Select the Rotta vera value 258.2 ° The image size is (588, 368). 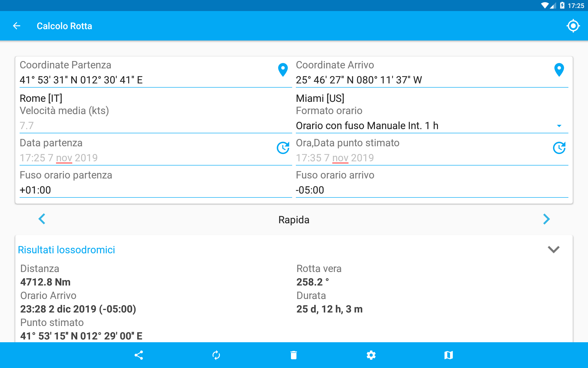pyautogui.click(x=313, y=282)
